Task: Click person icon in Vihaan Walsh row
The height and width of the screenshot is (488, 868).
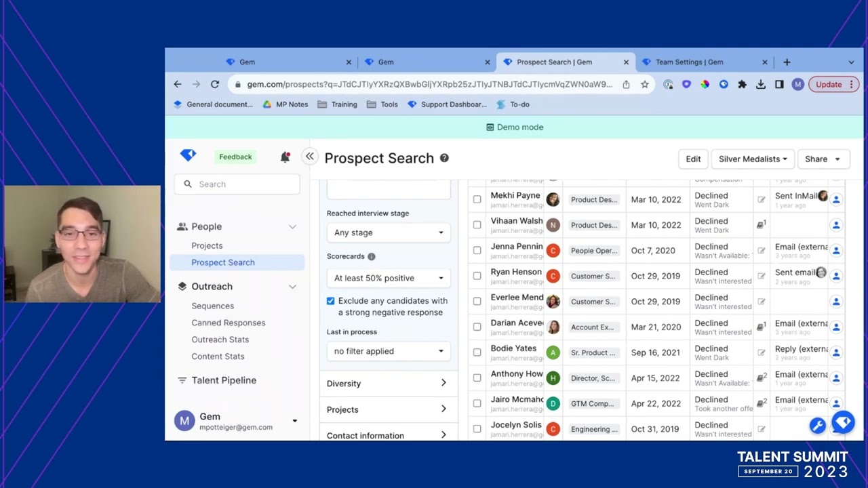Action: pyautogui.click(x=836, y=225)
